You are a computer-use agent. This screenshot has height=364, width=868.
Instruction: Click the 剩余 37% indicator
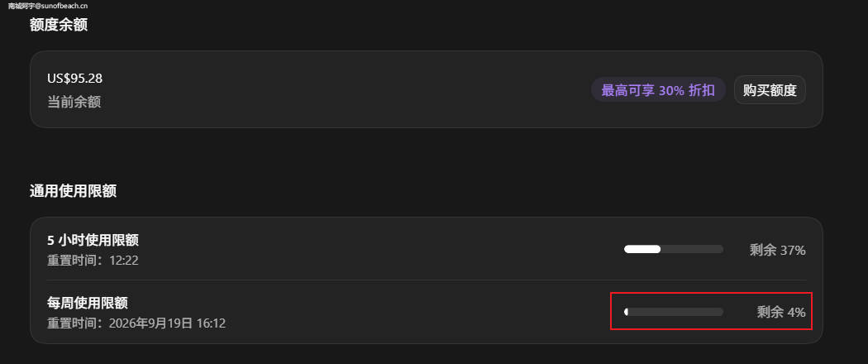[x=777, y=250]
